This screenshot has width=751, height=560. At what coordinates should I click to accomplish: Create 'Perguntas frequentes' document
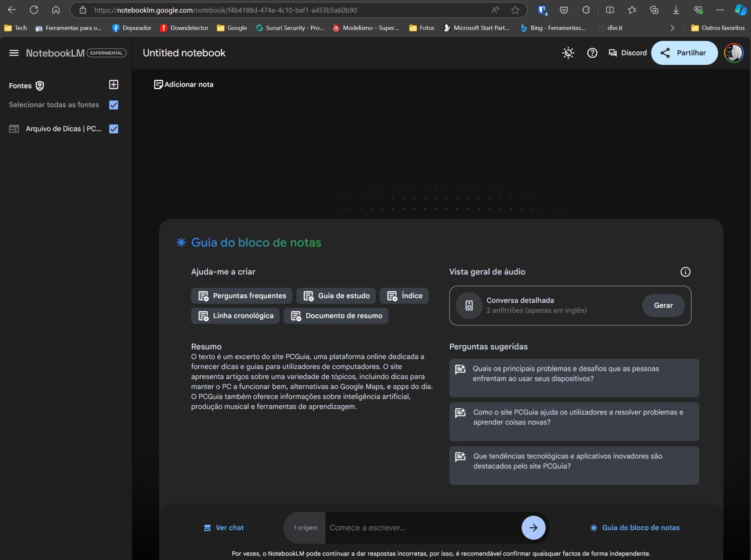[241, 296]
